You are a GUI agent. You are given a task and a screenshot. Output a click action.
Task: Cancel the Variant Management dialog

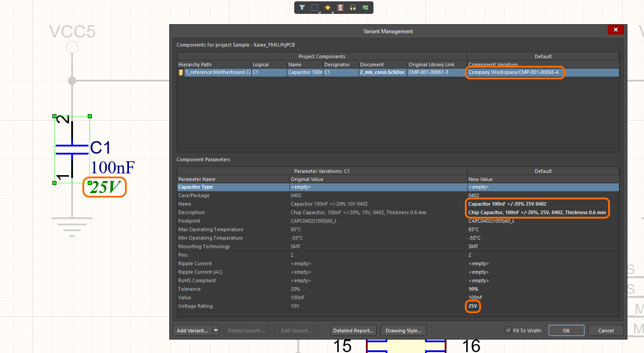[605, 331]
